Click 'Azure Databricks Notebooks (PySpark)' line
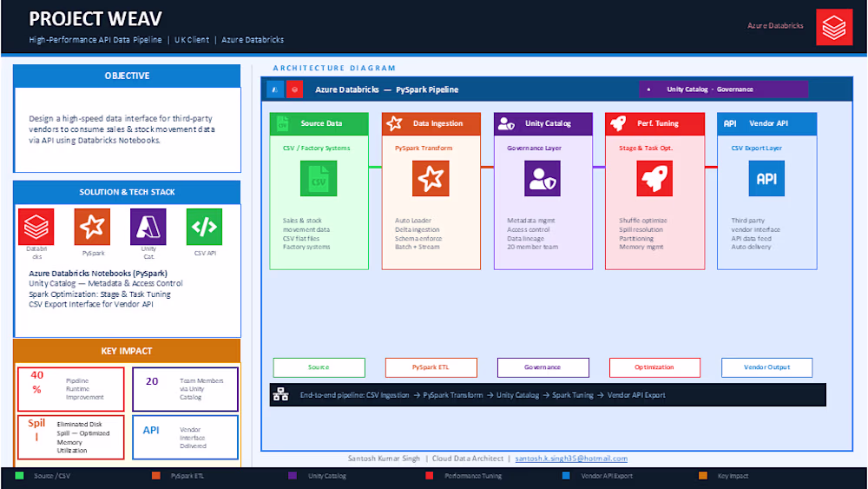 pyautogui.click(x=98, y=273)
